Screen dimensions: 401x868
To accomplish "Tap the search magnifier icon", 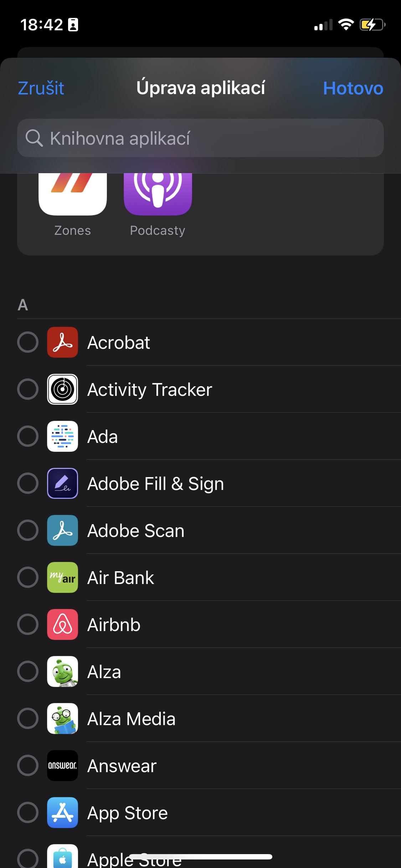I will pyautogui.click(x=34, y=138).
